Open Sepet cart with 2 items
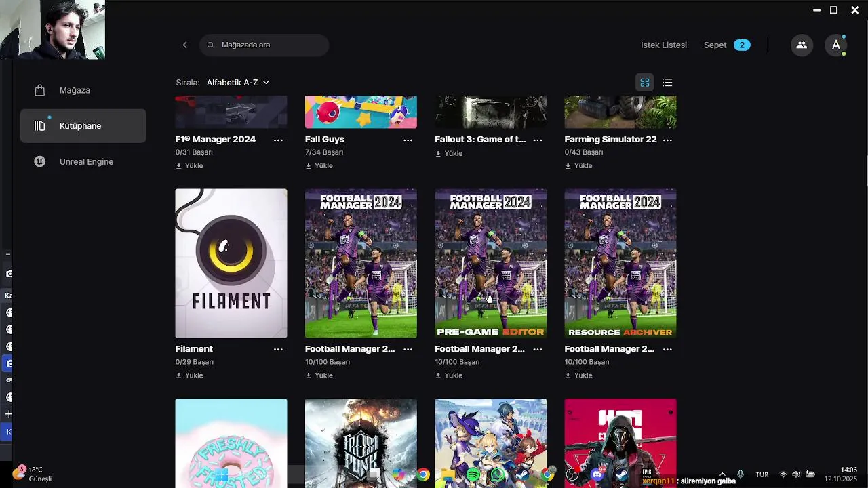The height and width of the screenshot is (488, 868). 727,45
